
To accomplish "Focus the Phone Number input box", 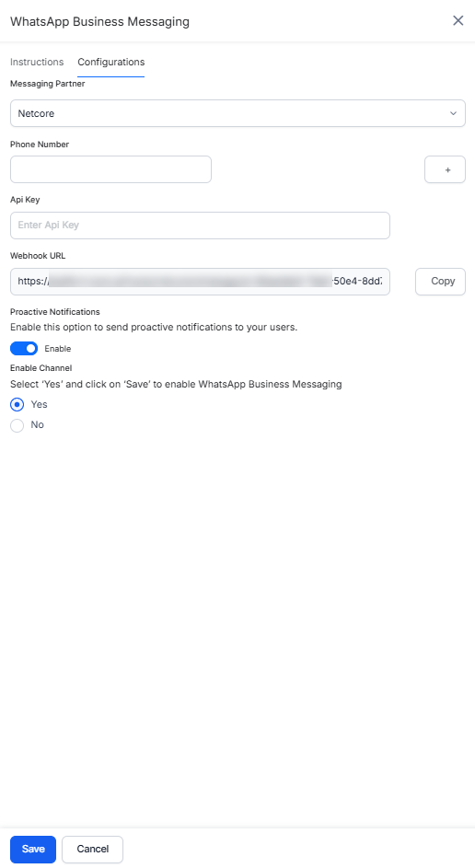I will (110, 169).
